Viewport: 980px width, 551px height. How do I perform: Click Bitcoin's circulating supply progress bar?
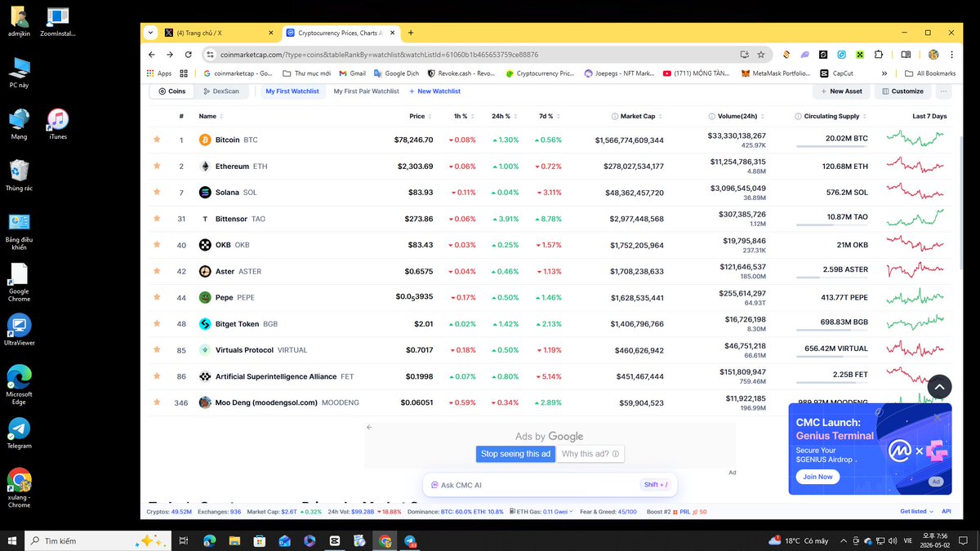click(831, 146)
